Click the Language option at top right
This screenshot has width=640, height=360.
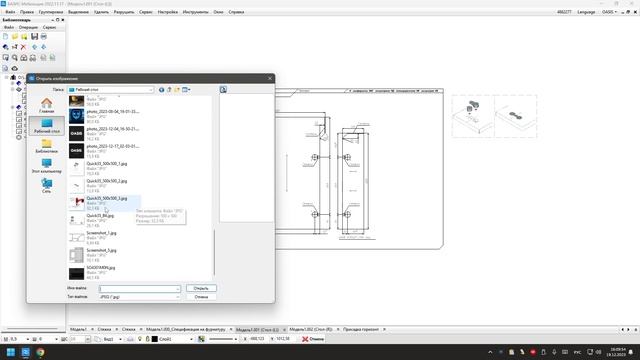coord(586,12)
